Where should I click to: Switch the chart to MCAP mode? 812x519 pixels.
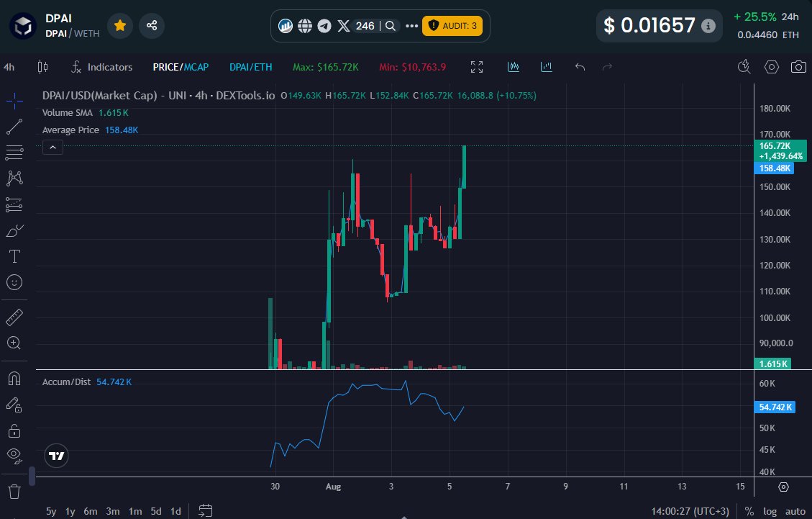[196, 67]
